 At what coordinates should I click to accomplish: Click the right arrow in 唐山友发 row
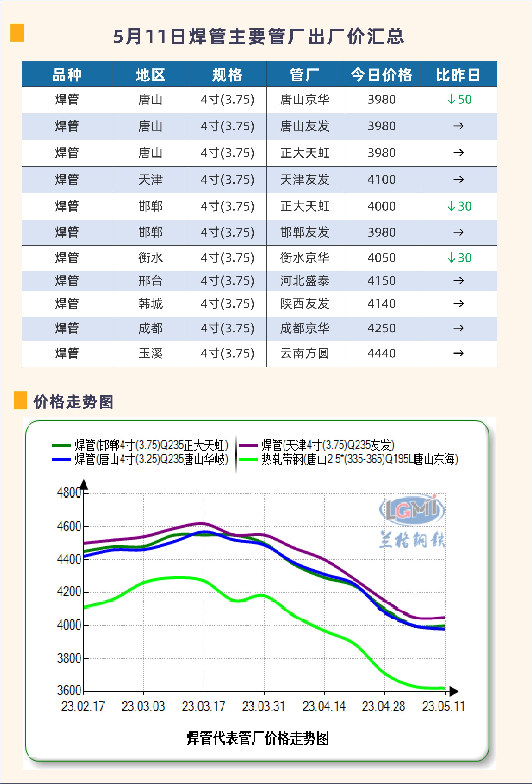point(458,126)
